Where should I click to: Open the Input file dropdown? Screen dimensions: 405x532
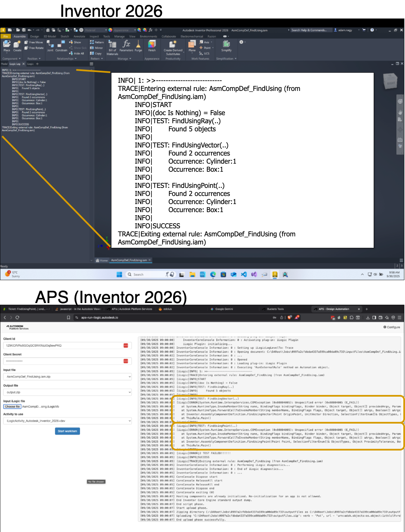tap(67, 377)
